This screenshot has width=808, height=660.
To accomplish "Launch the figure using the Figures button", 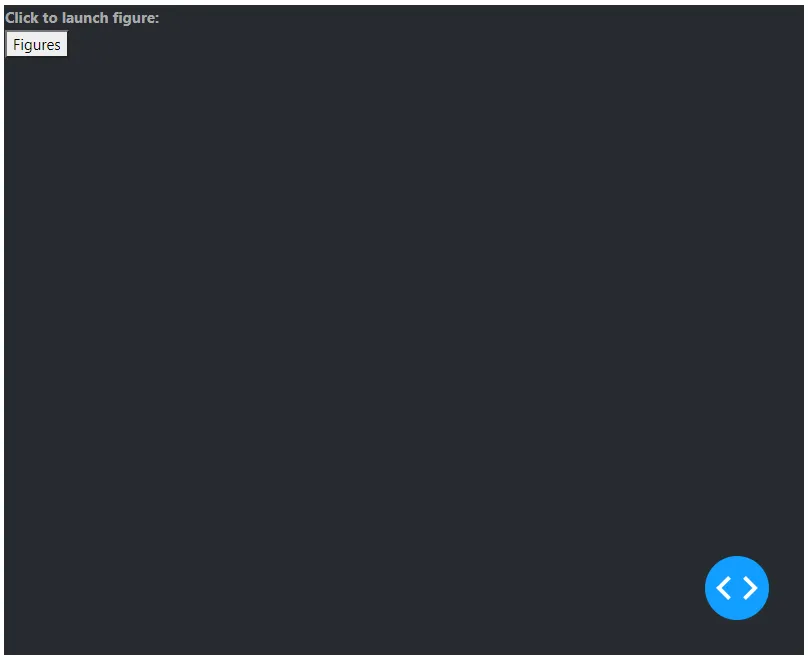I will click(37, 44).
